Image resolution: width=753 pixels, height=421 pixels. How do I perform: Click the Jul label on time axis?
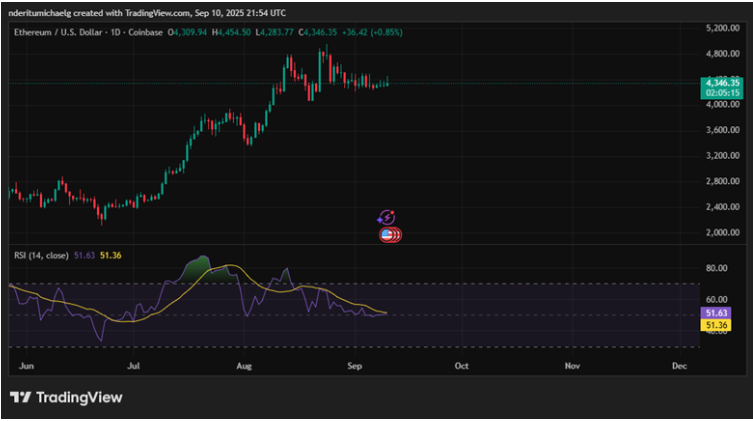(133, 367)
